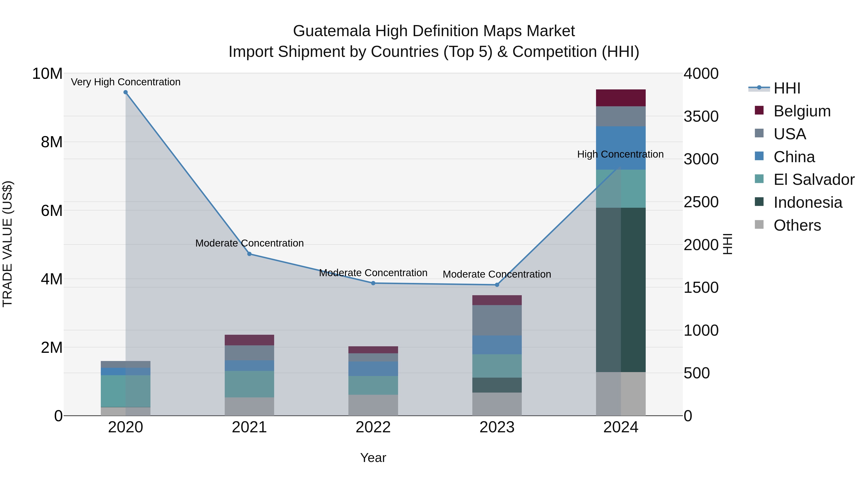The height and width of the screenshot is (488, 868).
Task: Click the 2024 Others bar segment
Action: click(621, 394)
